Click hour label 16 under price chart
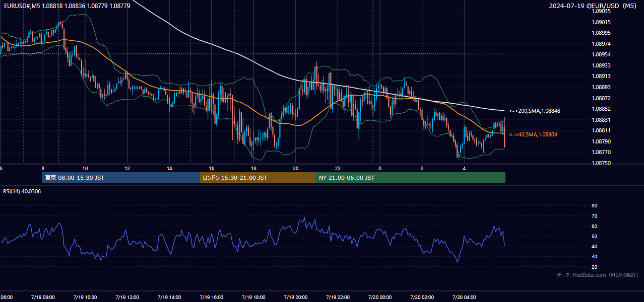Image resolution: width=644 pixels, height=302 pixels. [212, 168]
